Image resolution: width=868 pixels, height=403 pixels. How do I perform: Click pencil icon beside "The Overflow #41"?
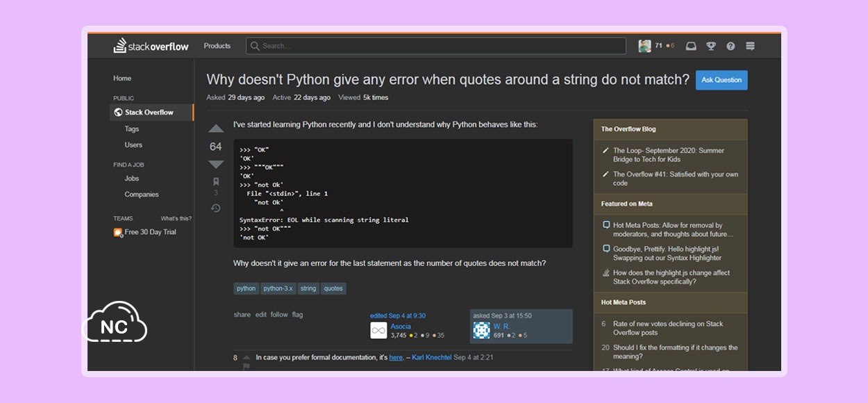[606, 174]
